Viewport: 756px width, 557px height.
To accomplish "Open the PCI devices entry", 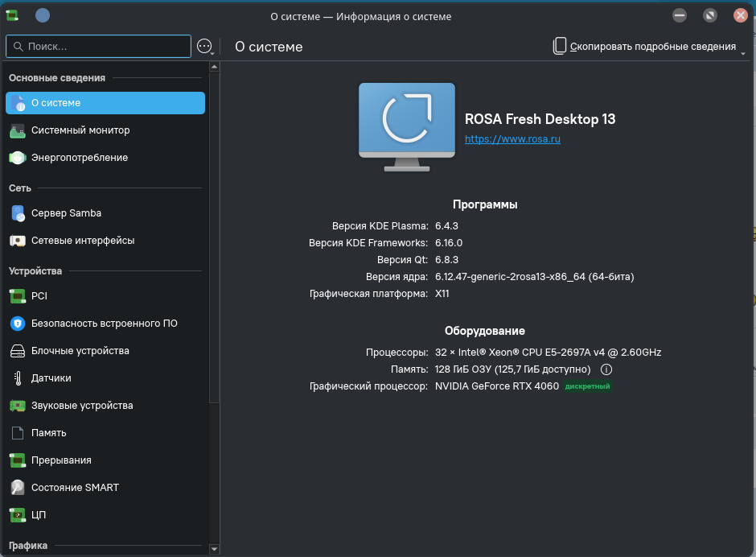I will (105, 296).
